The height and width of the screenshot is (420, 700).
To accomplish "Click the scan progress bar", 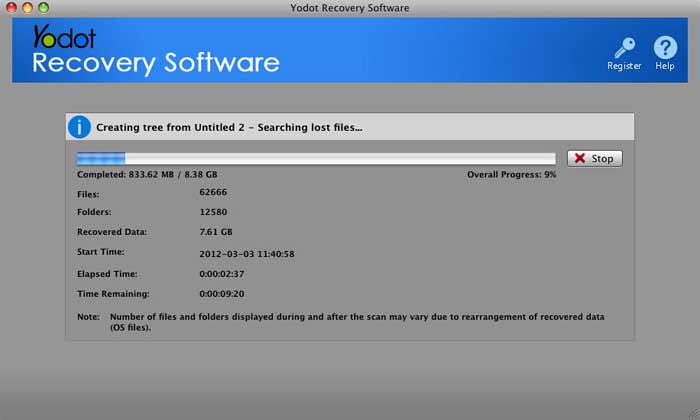I will point(316,158).
